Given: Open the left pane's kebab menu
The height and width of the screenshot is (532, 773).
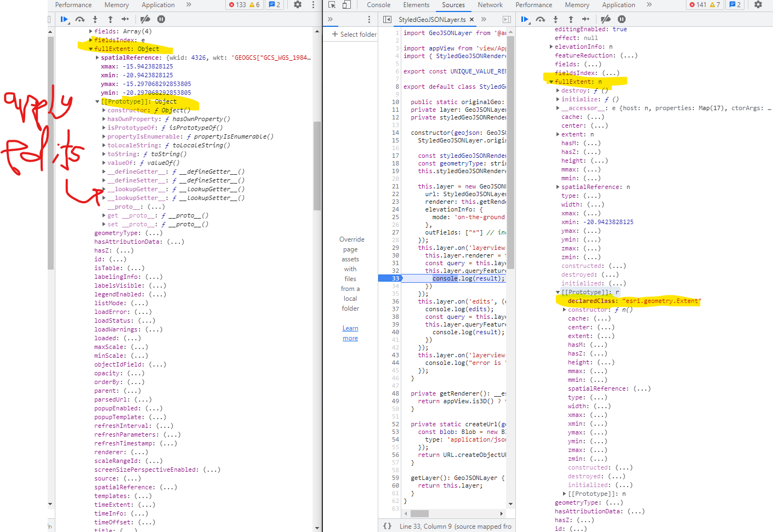Looking at the screenshot, I should click(313, 5).
